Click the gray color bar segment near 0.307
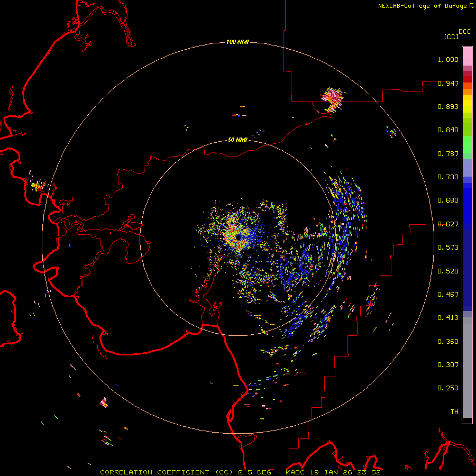The image size is (476, 476). [467, 368]
